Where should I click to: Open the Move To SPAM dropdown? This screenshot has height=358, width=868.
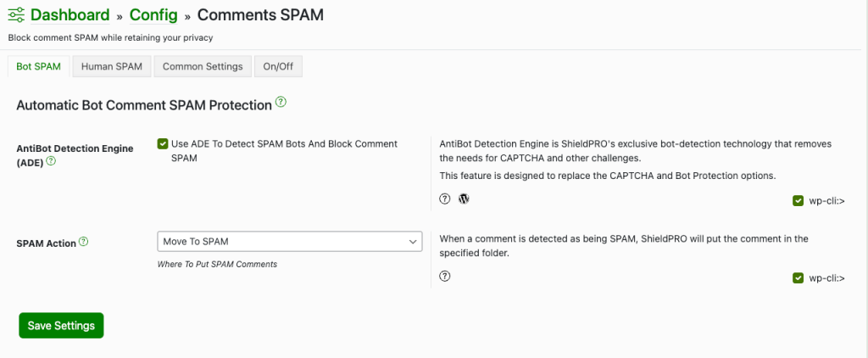tap(290, 242)
